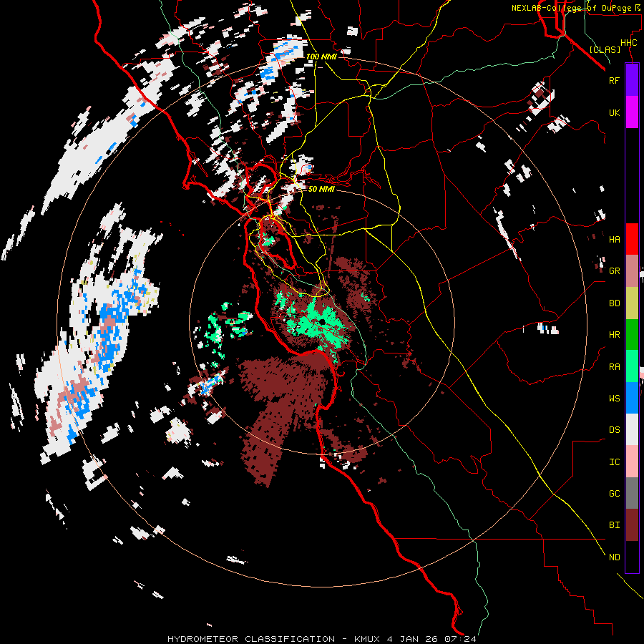Click the UK magenta legend swatch

632,112
